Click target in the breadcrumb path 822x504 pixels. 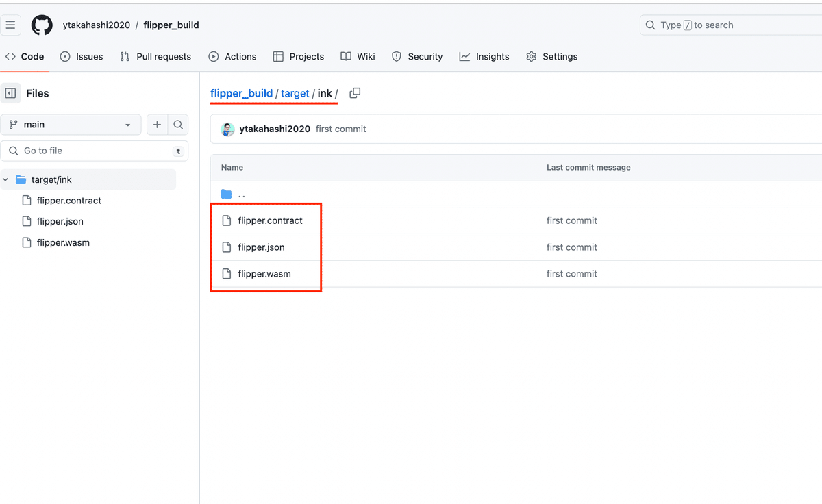pos(295,93)
